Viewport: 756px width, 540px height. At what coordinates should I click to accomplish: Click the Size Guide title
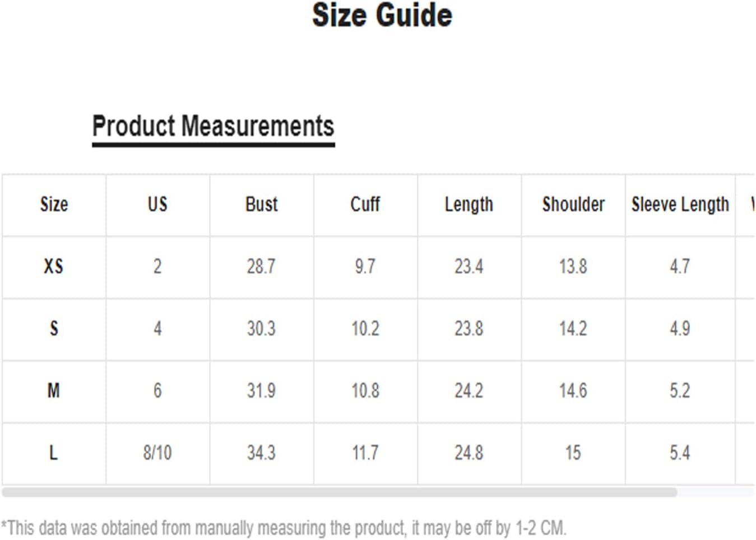[382, 15]
